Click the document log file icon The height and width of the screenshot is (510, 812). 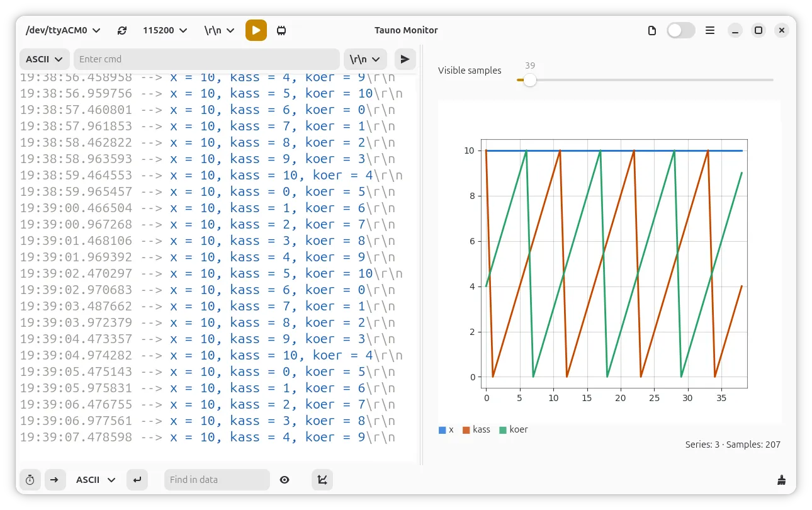coord(652,30)
